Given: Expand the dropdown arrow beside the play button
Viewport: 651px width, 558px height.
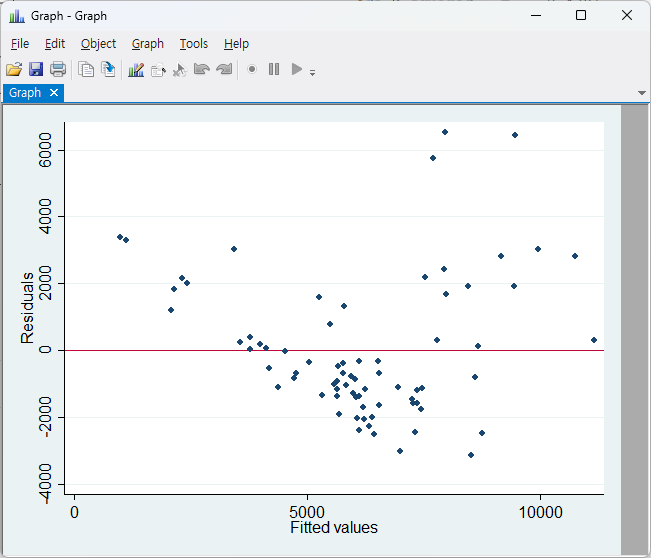Looking at the screenshot, I should point(313,73).
